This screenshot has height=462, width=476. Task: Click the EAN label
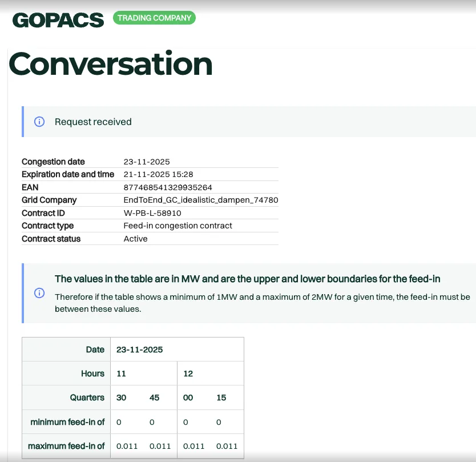click(x=30, y=187)
